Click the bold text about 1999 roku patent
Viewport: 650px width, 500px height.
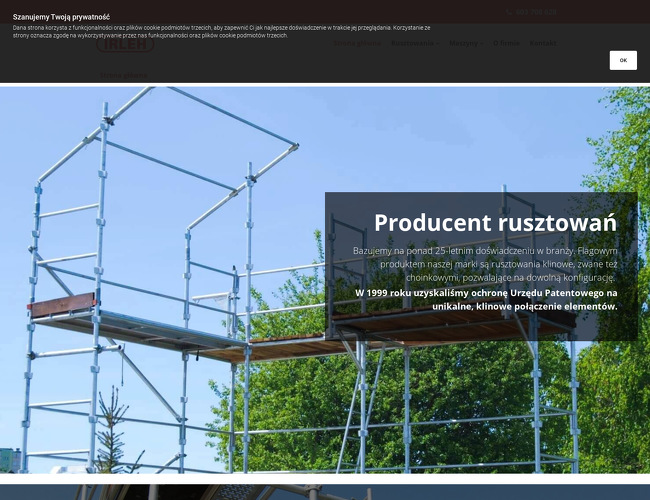(x=486, y=300)
